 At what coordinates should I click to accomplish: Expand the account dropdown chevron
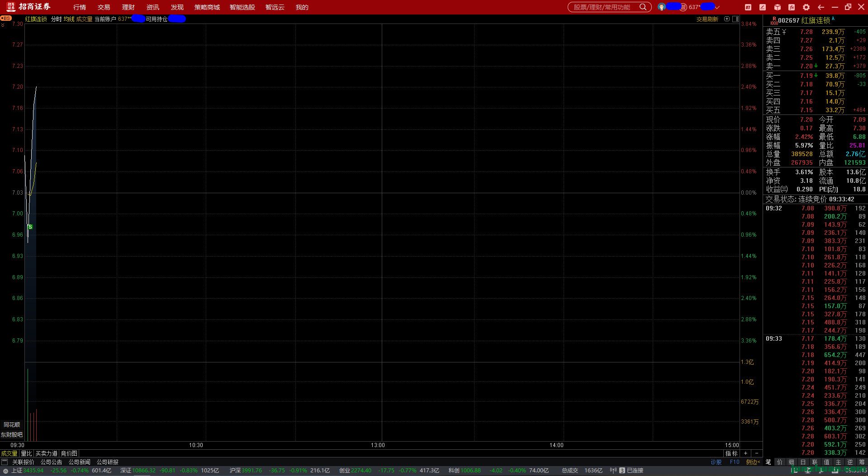point(717,7)
